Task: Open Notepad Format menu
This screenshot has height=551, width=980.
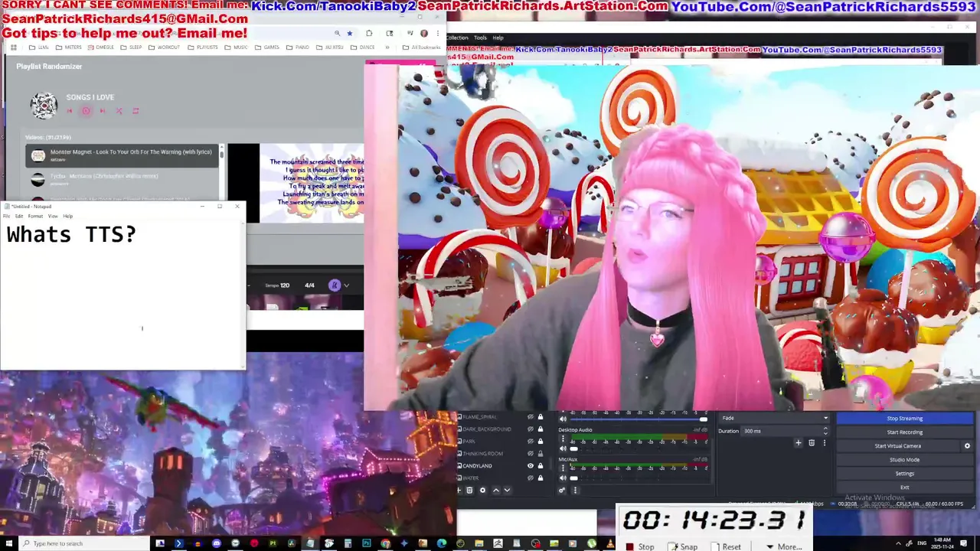Action: (x=35, y=216)
